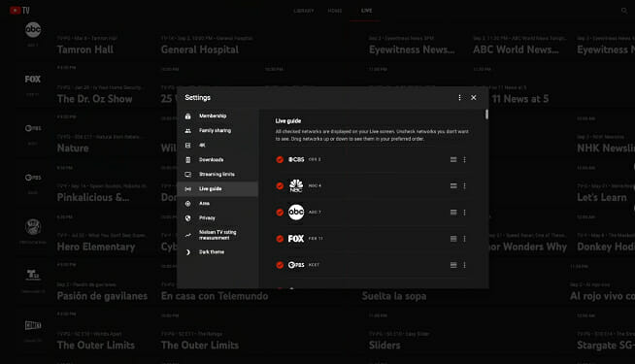
Task: Select Nature program in guide
Action: pos(73,149)
